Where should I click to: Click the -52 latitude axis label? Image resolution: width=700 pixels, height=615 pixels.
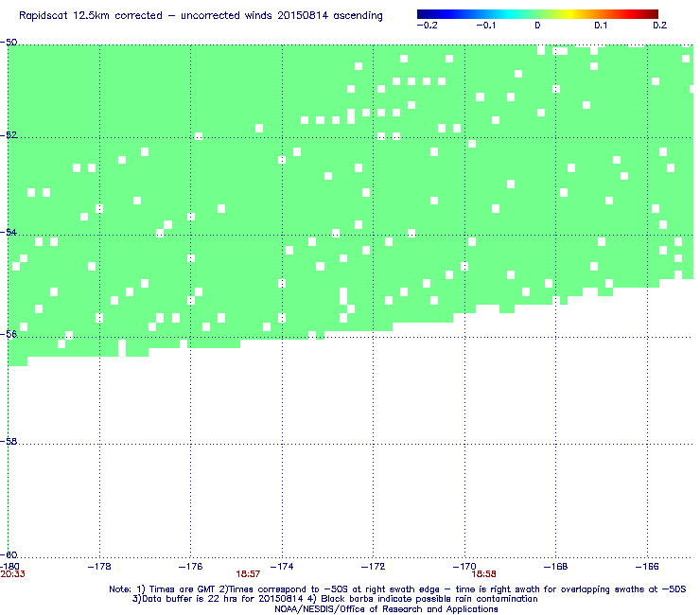[9, 135]
